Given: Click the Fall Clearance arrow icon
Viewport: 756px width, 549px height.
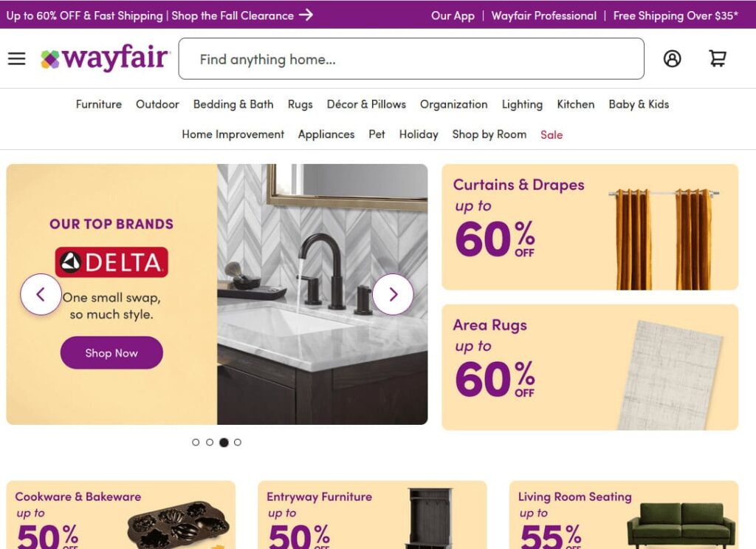Looking at the screenshot, I should pos(306,15).
